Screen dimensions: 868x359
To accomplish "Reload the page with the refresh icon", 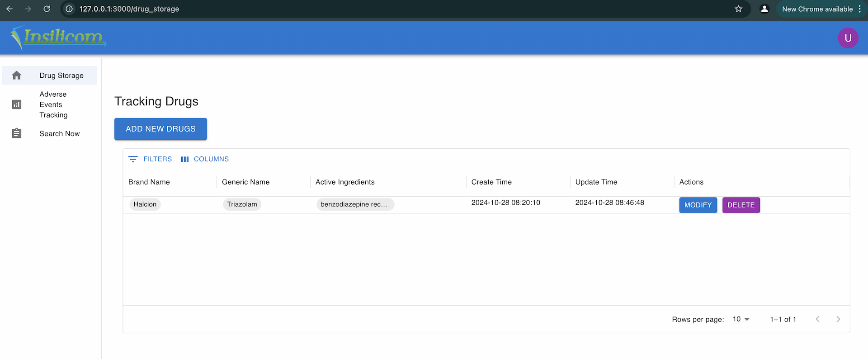I will click(x=47, y=9).
